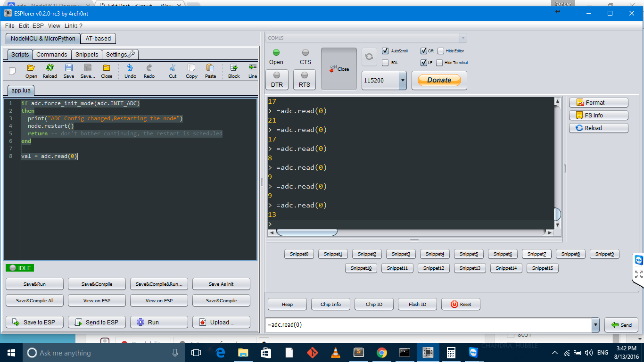This screenshot has width=644, height=364.
Task: Toggle the Open port indicator
Action: pos(276,57)
